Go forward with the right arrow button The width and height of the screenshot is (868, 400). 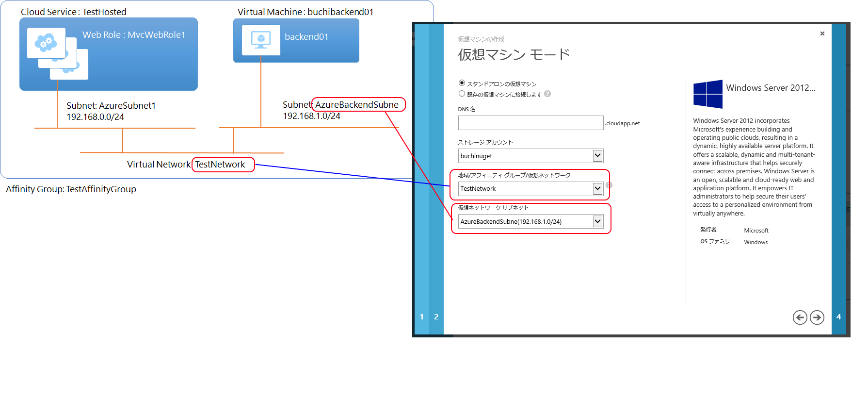pyautogui.click(x=817, y=317)
